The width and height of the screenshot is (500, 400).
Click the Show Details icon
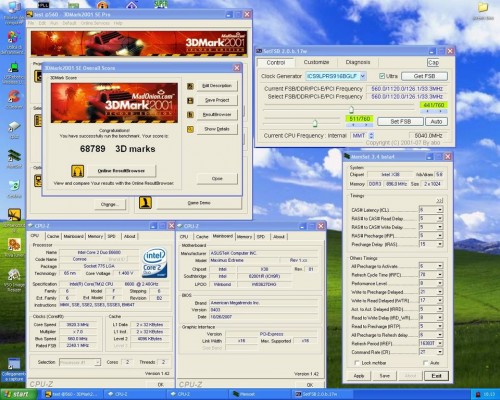click(190, 129)
